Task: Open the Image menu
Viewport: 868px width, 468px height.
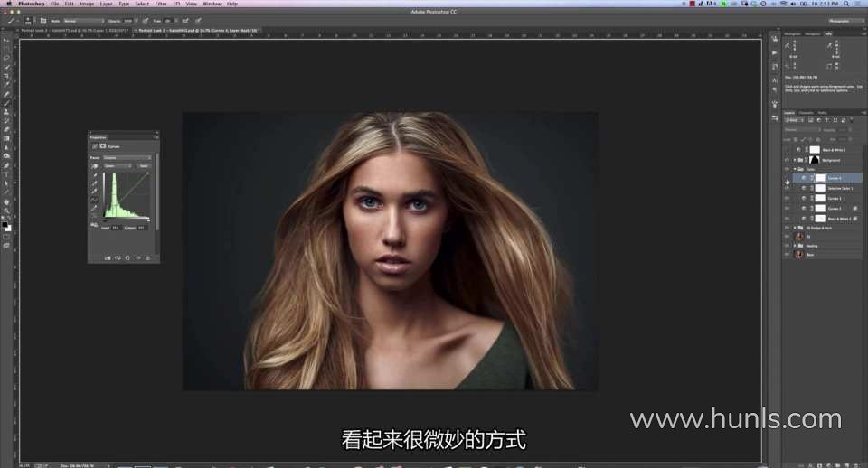Action: (x=87, y=4)
